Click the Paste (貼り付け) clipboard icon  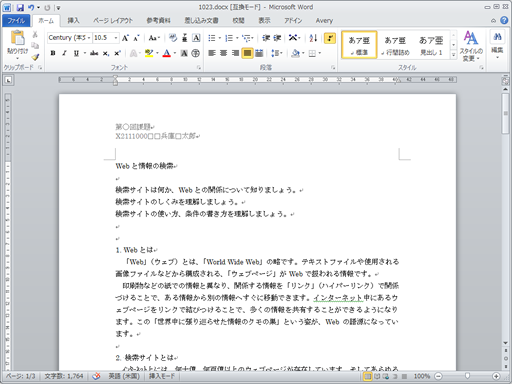[17, 38]
